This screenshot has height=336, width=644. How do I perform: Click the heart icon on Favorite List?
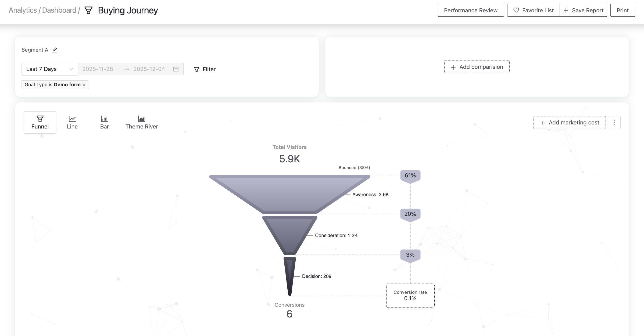(516, 10)
